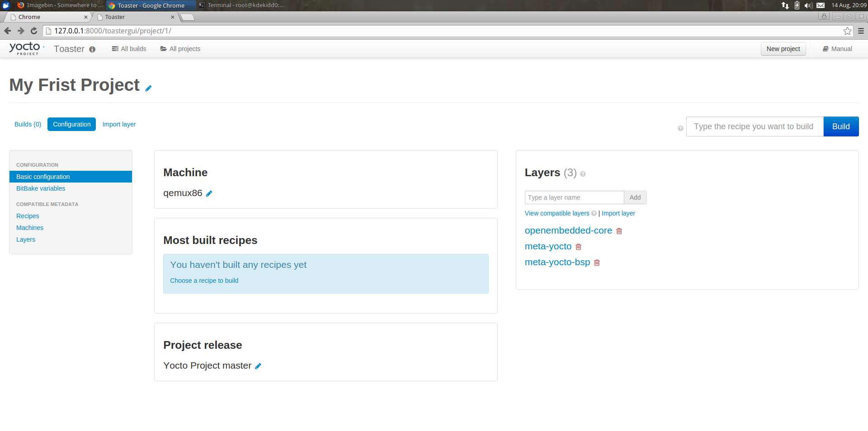
Task: Open help icon next to View compatible layers
Action: pyautogui.click(x=594, y=213)
